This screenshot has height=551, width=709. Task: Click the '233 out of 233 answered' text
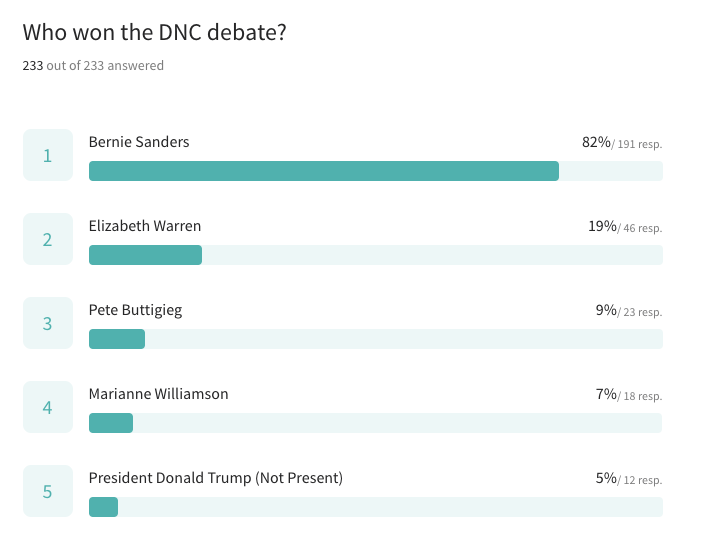pyautogui.click(x=93, y=66)
